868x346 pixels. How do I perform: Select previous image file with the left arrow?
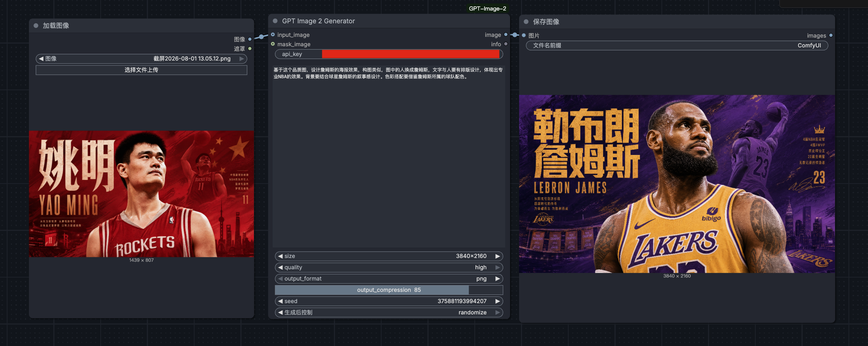pyautogui.click(x=41, y=59)
